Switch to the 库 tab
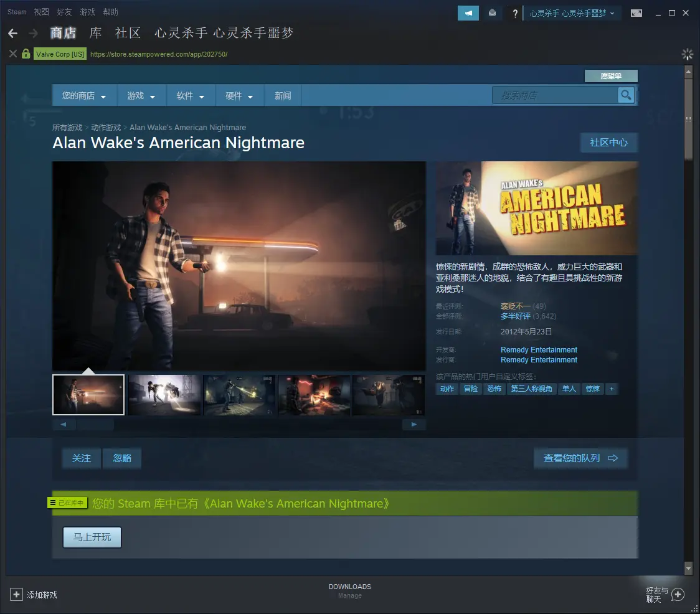The height and width of the screenshot is (614, 700). point(95,33)
